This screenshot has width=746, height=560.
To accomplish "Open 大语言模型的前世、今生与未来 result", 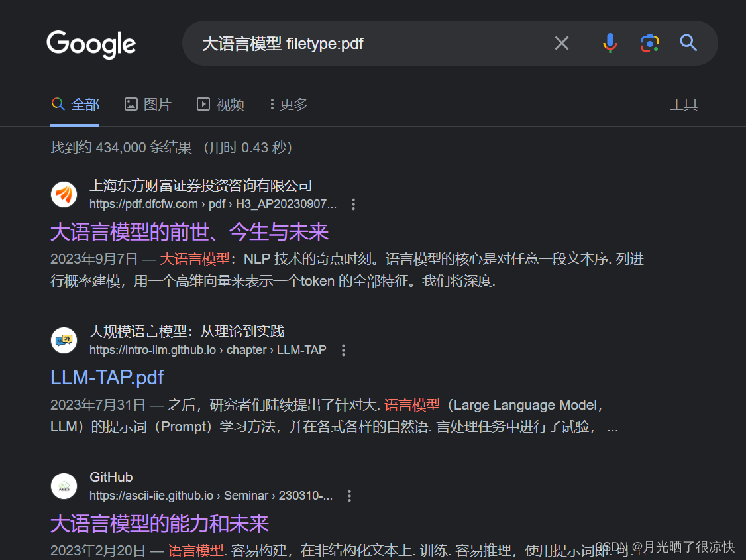I will 189,232.
